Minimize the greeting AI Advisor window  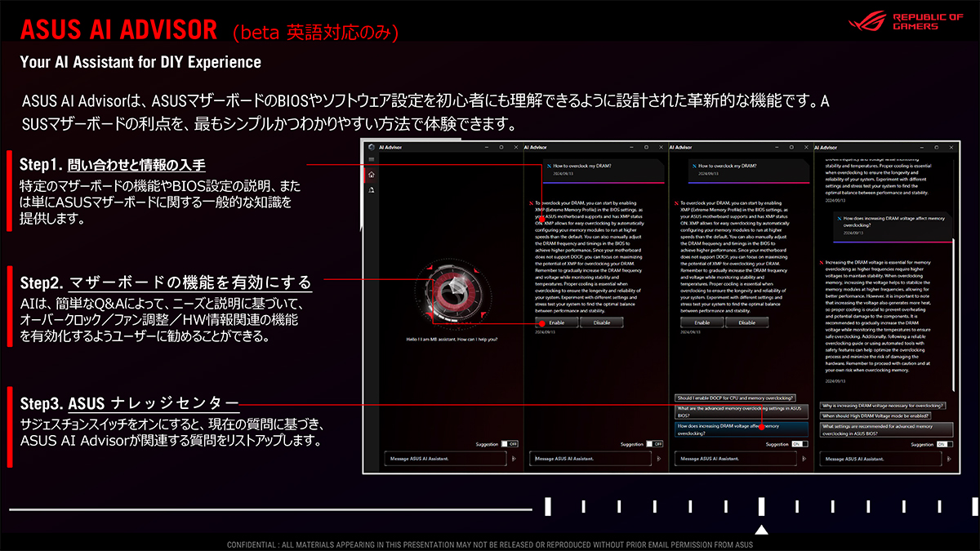click(488, 147)
